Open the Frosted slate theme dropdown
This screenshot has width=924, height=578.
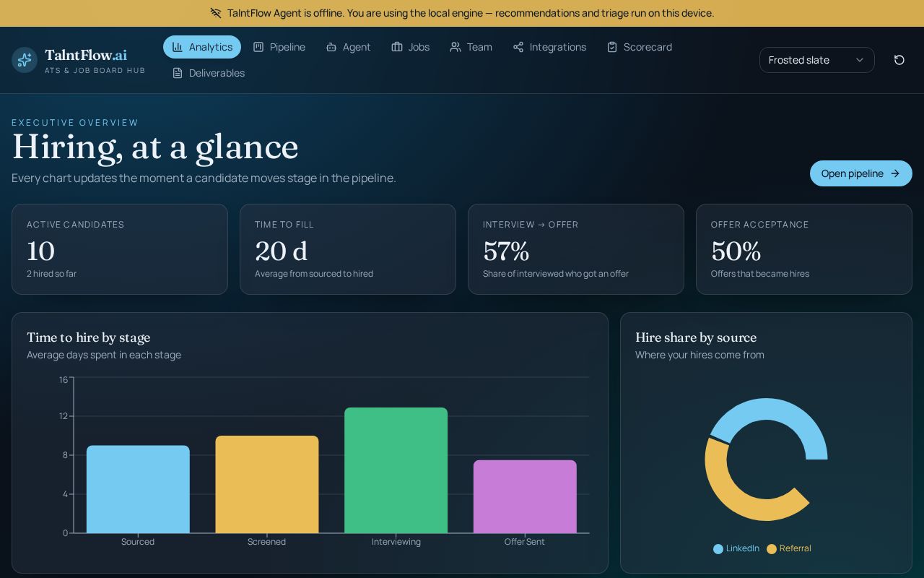[817, 60]
